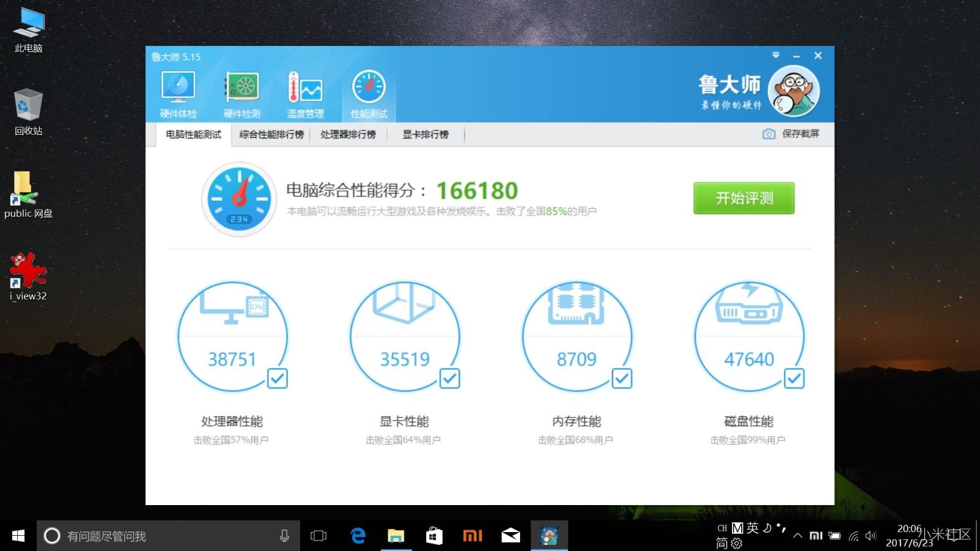The width and height of the screenshot is (980, 551).
Task: Switch to 处理器排行榜 tab
Action: [348, 134]
